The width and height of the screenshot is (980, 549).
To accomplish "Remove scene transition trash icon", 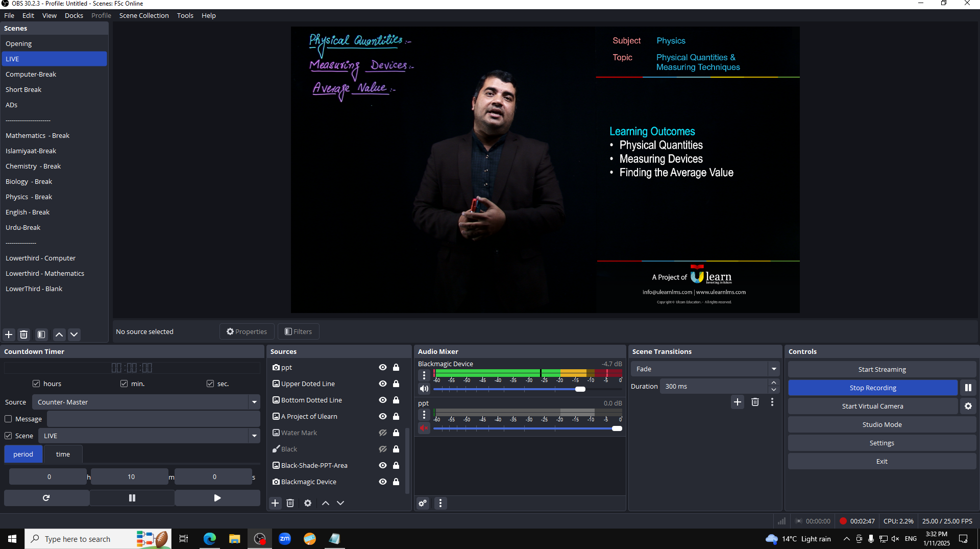I will click(x=755, y=402).
